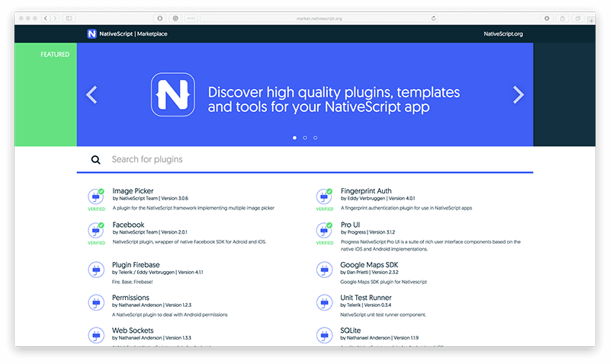Click the large NativeScript N logo in banner
The width and height of the screenshot is (610, 364).
[173, 94]
